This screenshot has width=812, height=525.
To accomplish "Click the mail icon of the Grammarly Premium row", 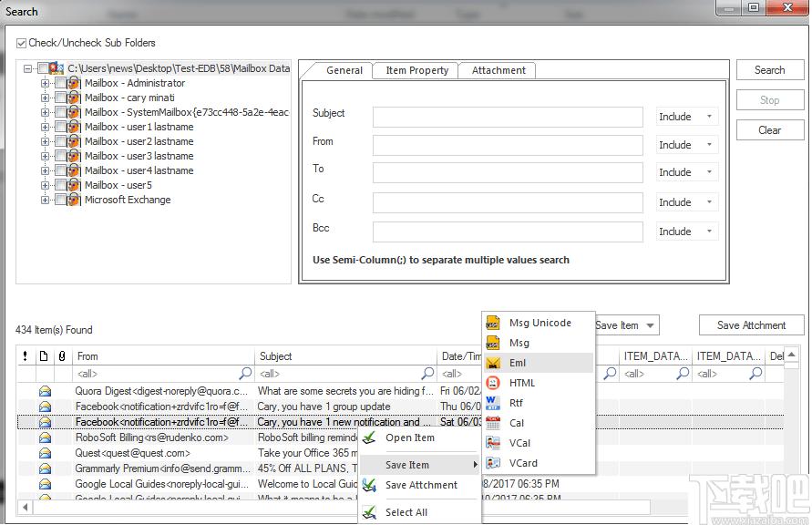I will point(45,468).
